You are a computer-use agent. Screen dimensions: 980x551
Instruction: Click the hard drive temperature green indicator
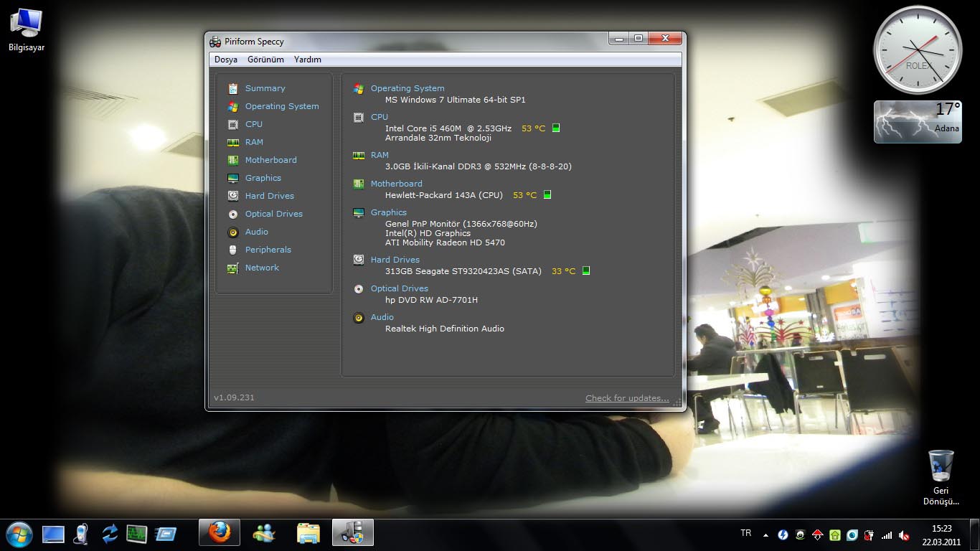coord(586,270)
